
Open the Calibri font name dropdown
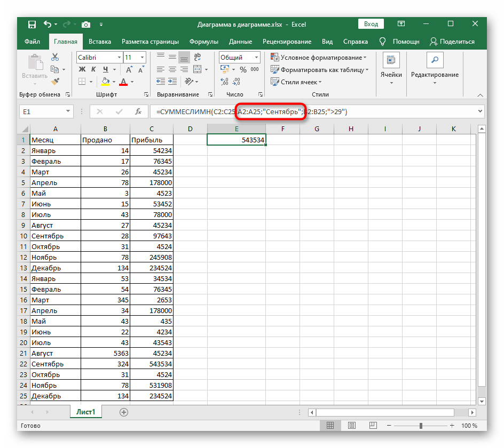[x=118, y=57]
